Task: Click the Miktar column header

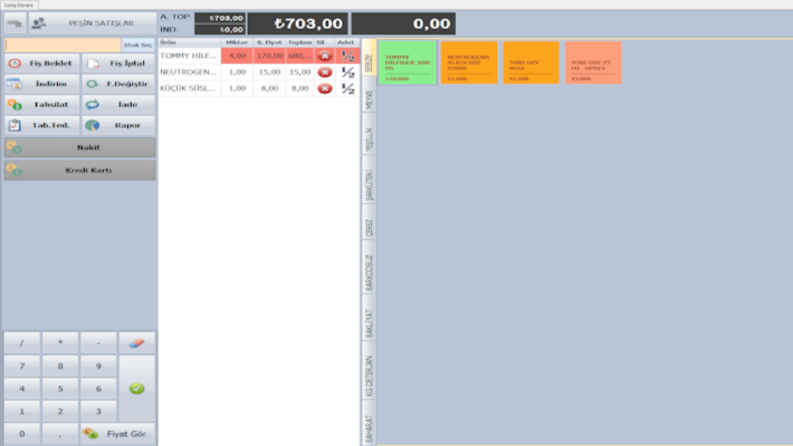Action: [237, 42]
